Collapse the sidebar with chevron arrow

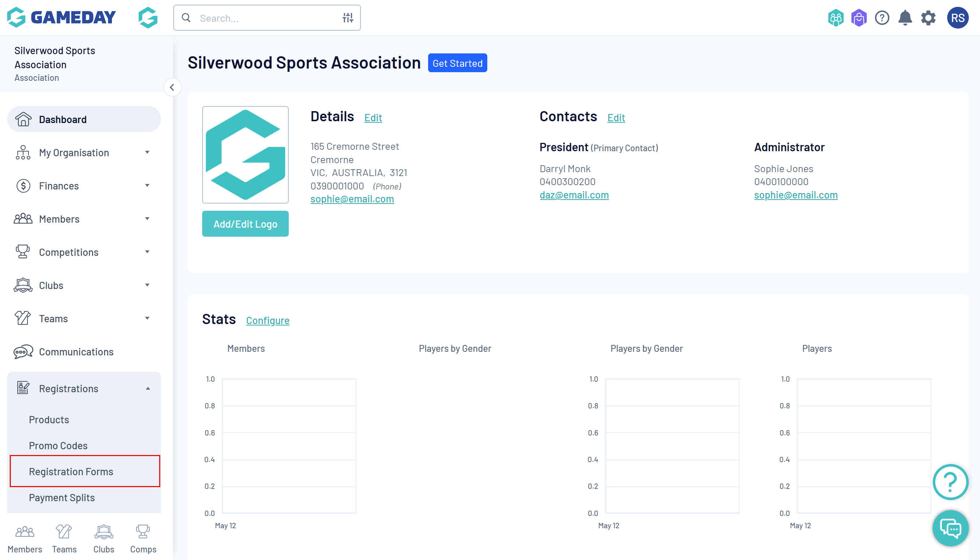click(172, 87)
